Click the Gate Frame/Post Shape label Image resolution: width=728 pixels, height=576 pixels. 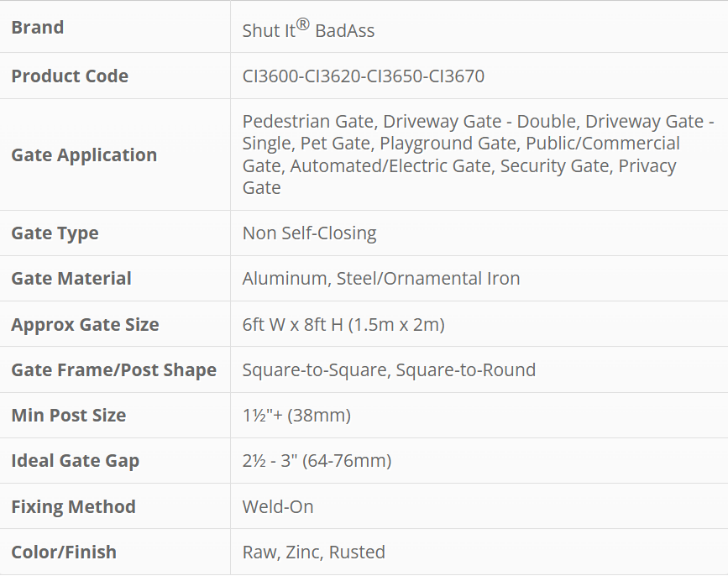(113, 370)
